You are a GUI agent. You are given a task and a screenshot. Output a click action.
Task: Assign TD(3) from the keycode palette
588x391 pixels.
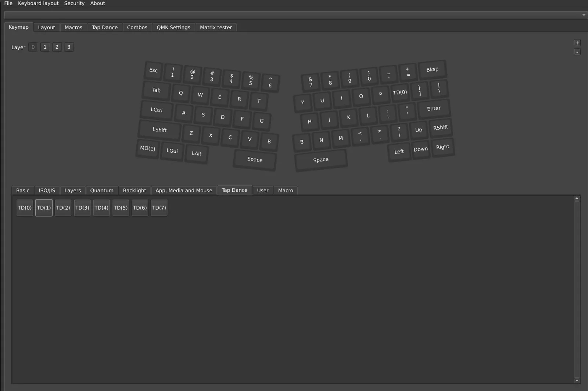click(x=82, y=208)
